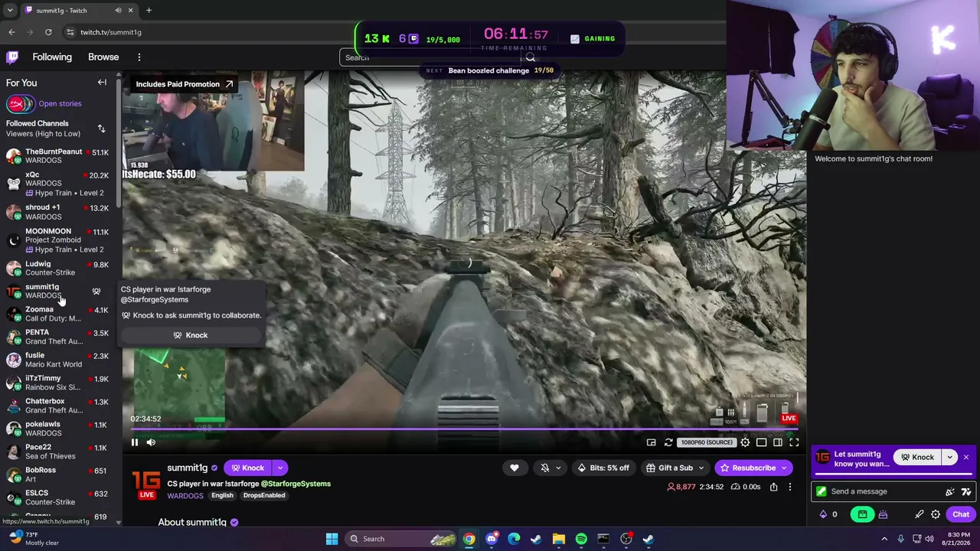This screenshot has height=551, width=980.
Task: Open Ludwig channel in sidebar
Action: 58,268
